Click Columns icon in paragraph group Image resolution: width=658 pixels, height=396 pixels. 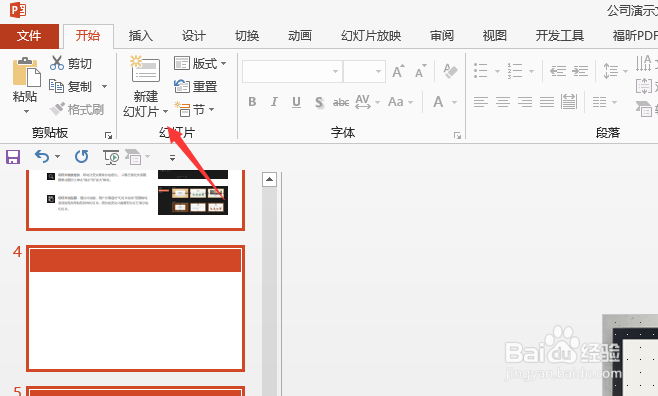coord(599,102)
